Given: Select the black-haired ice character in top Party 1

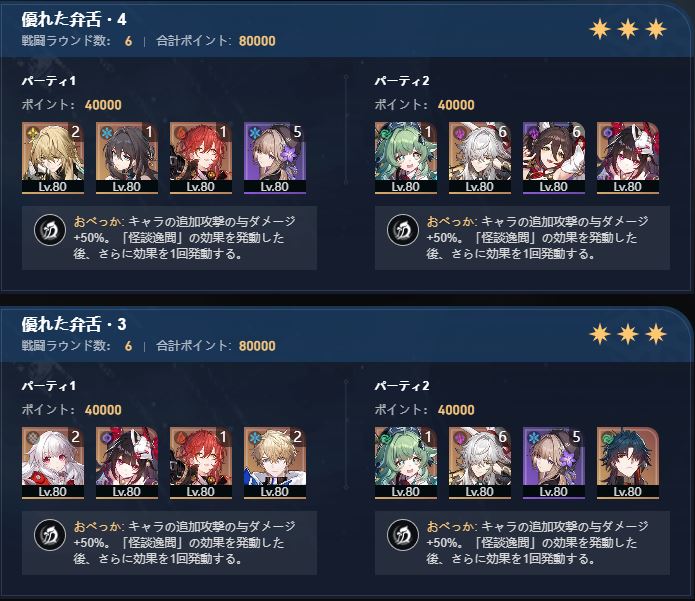Looking at the screenshot, I should tap(127, 158).
